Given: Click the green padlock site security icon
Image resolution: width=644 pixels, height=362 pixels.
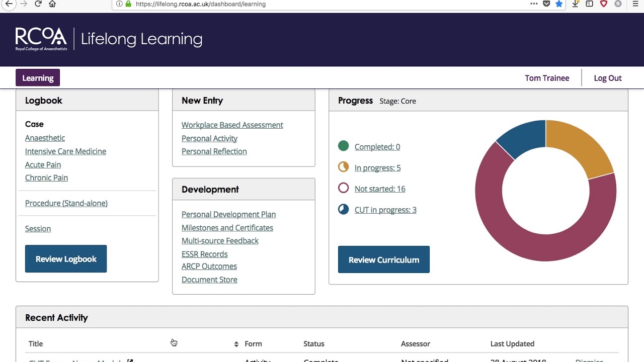Looking at the screenshot, I should (x=128, y=4).
